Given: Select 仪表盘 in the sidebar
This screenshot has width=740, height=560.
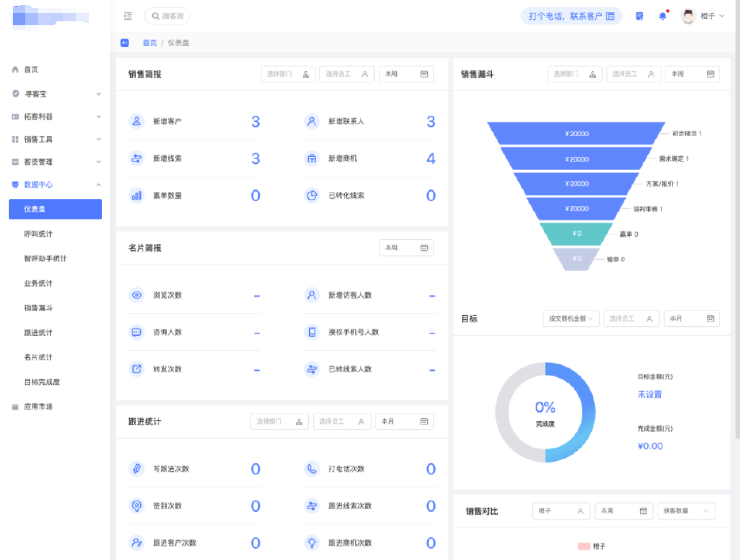Looking at the screenshot, I should pos(55,209).
